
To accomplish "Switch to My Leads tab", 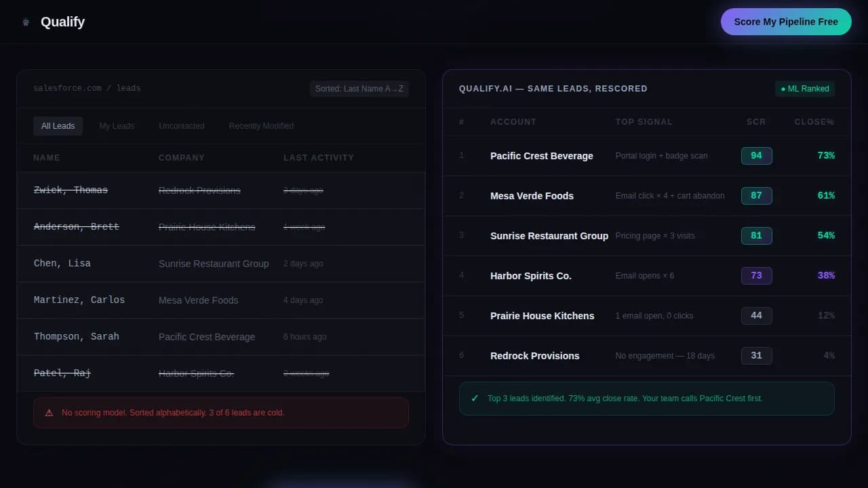I will [x=117, y=126].
